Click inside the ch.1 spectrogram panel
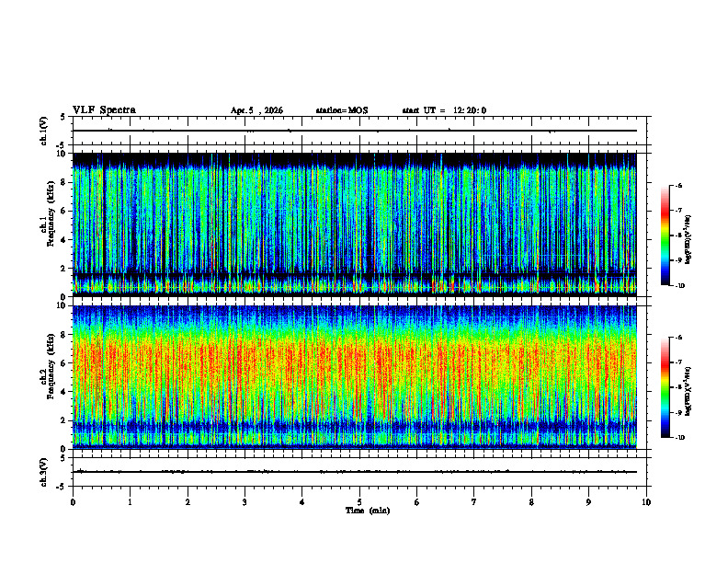Viewport: 728px width, 563px height. click(355, 224)
